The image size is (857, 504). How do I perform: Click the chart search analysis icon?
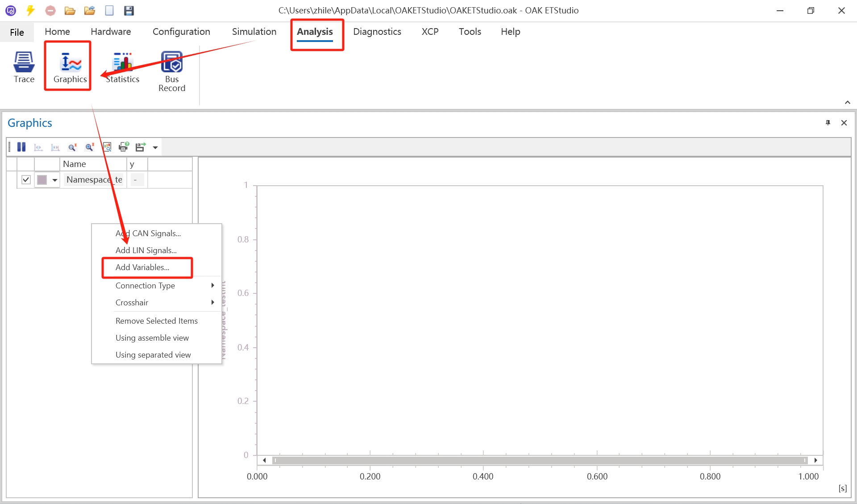(107, 147)
